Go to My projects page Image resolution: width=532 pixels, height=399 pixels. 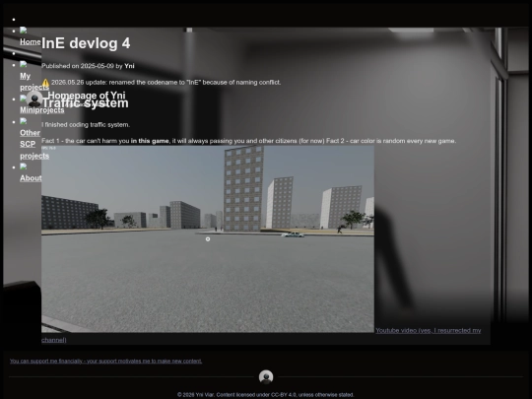(x=33, y=82)
